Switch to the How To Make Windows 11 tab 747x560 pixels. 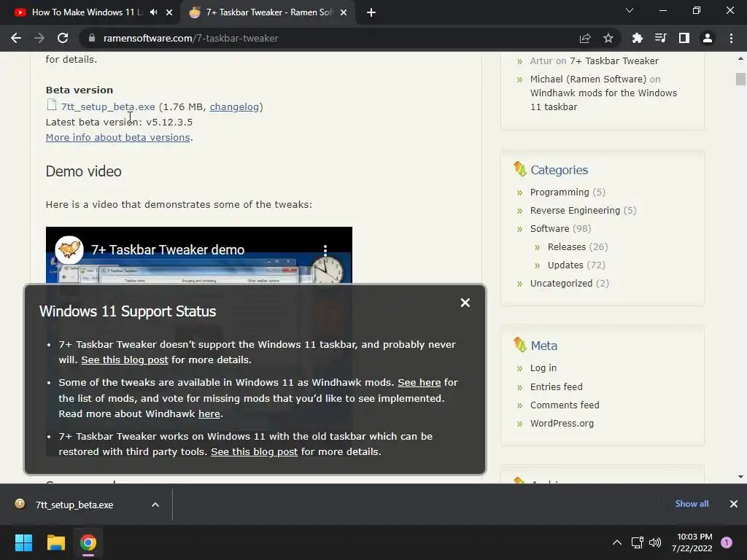pyautogui.click(x=86, y=12)
